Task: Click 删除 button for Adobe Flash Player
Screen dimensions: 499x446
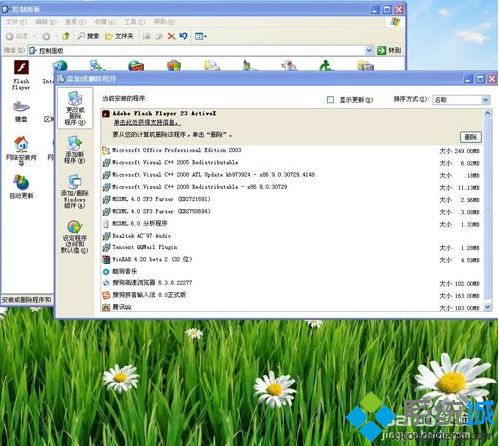Action: tap(471, 137)
